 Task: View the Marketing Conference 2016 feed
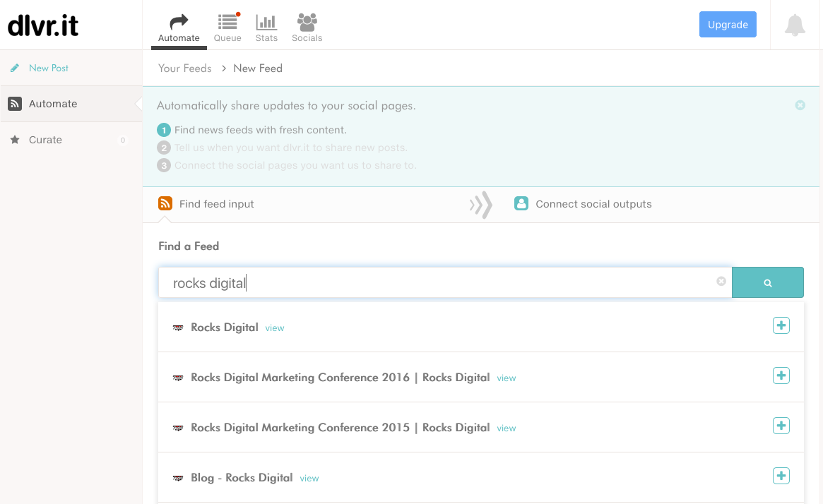pos(507,378)
